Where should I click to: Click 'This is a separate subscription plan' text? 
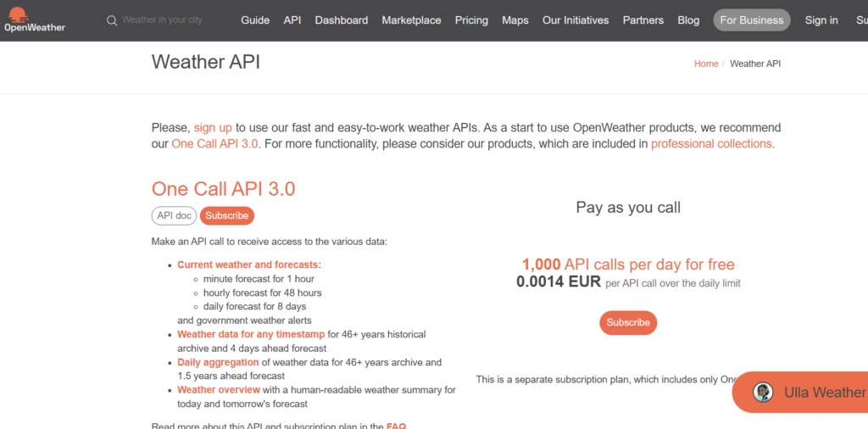pos(607,380)
